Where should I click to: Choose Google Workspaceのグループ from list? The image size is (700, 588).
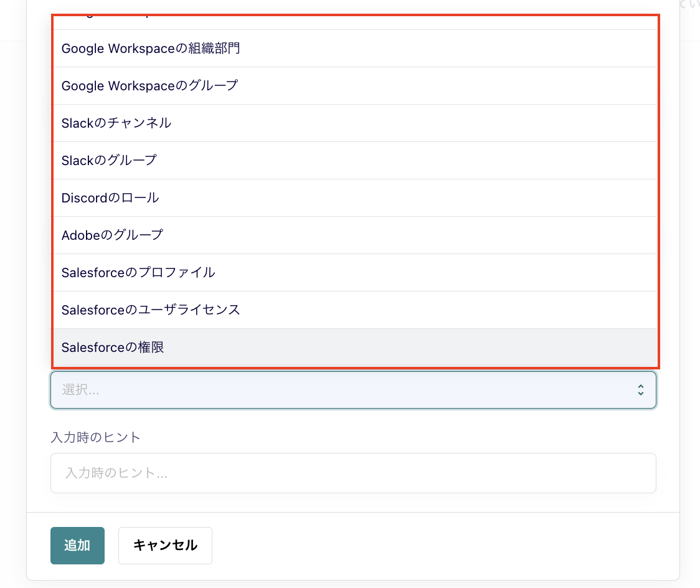coord(355,86)
